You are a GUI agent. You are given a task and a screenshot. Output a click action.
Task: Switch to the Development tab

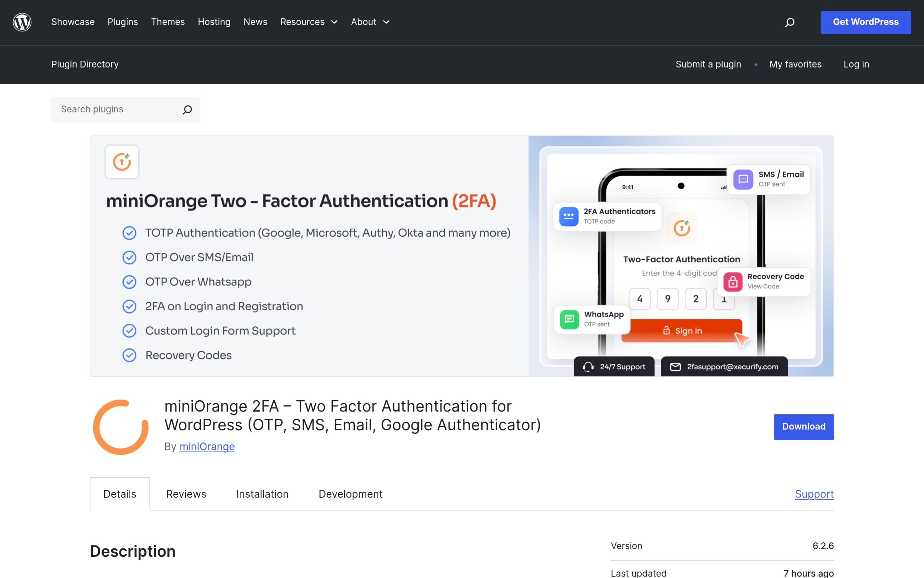350,494
